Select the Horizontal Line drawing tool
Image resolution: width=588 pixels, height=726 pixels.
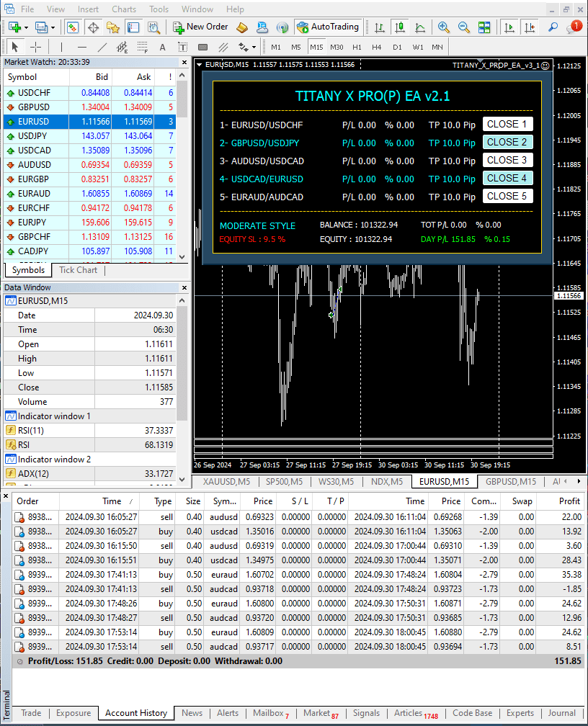pos(82,47)
